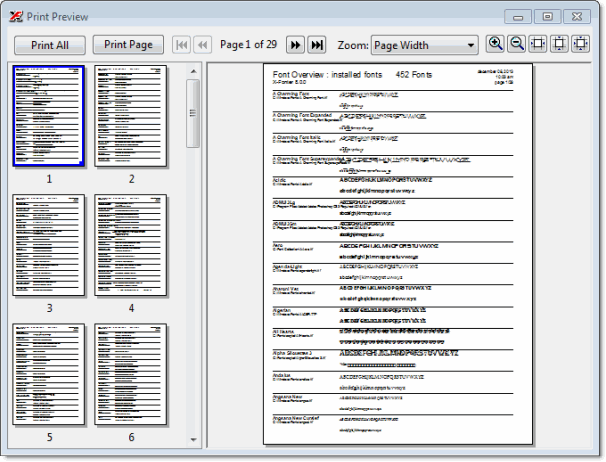
Task: Click the 'Page 1 of 29' text
Action: click(249, 44)
